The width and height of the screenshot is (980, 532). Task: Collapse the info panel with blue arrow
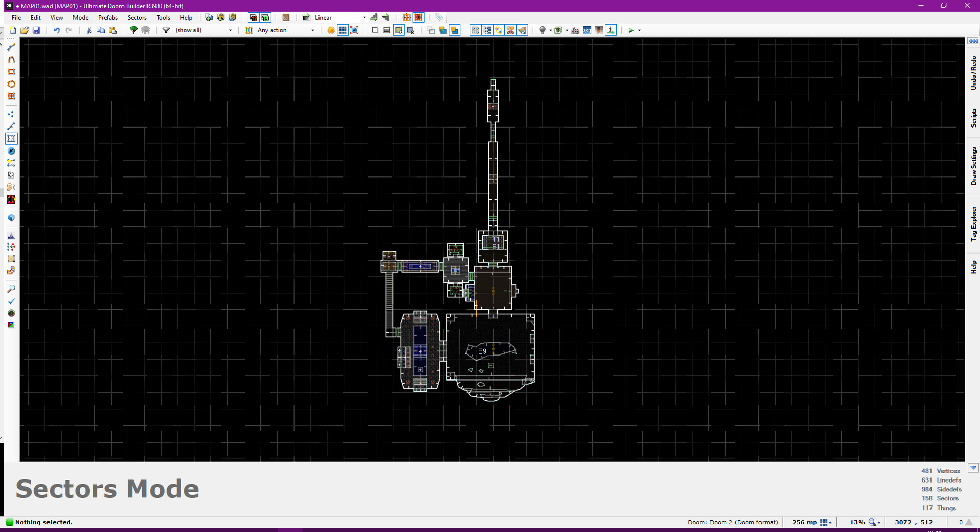973,468
